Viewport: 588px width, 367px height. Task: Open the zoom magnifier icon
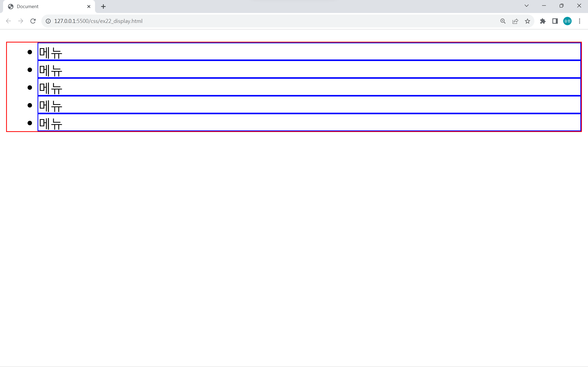click(x=503, y=21)
